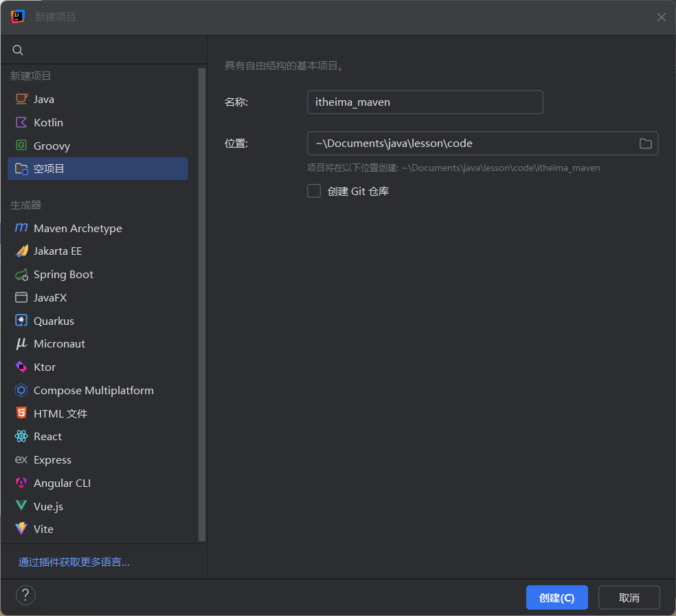
Task: Click the JavaFX window icon
Action: pyautogui.click(x=21, y=297)
